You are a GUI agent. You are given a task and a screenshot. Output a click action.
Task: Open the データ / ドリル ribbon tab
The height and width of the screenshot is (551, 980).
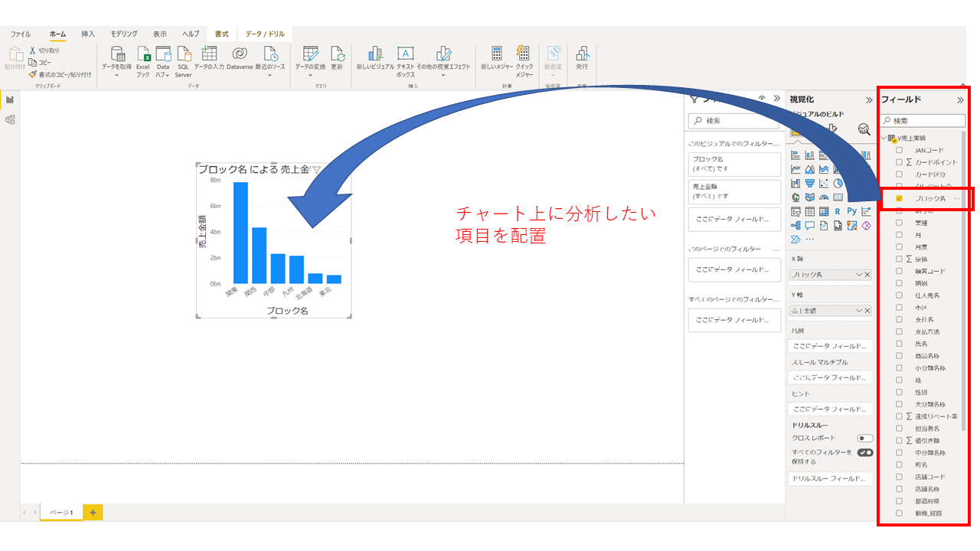click(265, 34)
